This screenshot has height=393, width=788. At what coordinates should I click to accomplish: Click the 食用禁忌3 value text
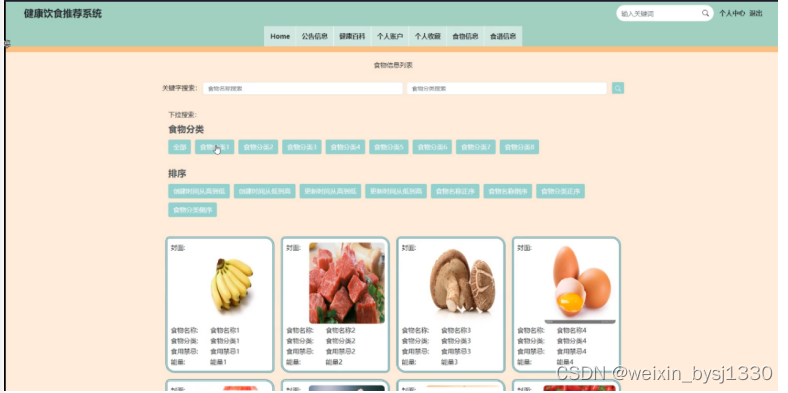pos(456,352)
